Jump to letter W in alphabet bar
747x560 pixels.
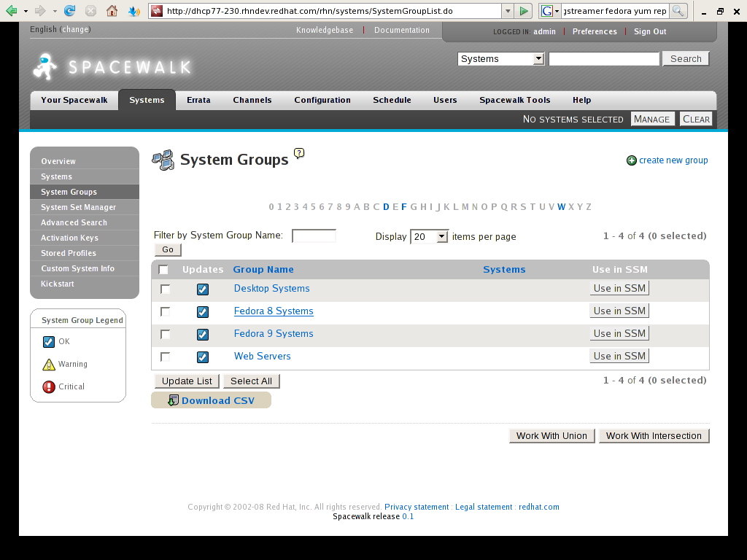coord(561,206)
